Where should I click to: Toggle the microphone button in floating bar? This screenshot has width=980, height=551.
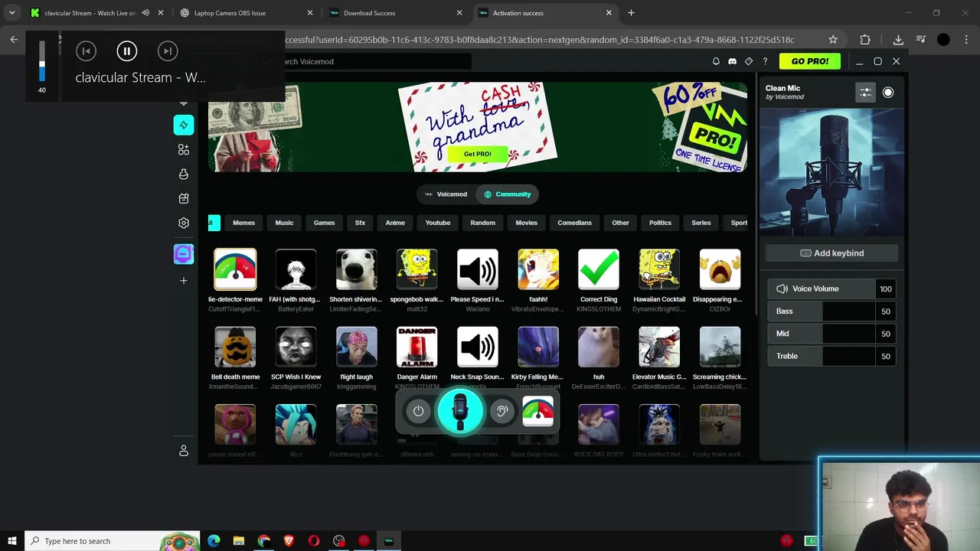pos(460,411)
